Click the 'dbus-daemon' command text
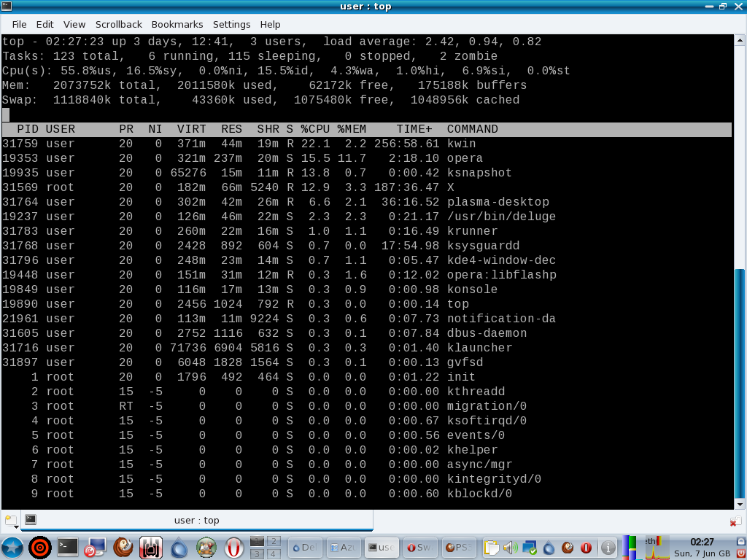Image resolution: width=747 pixels, height=560 pixels. (487, 333)
